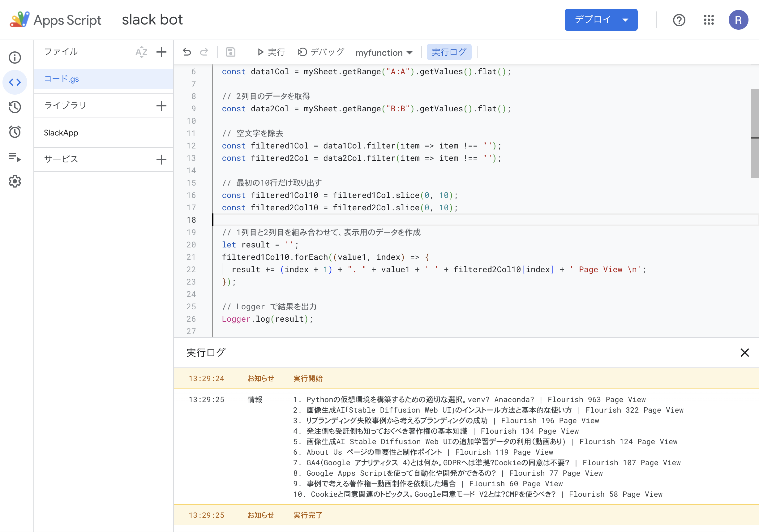Undo the last edit
The height and width of the screenshot is (532, 759).
pyautogui.click(x=187, y=52)
